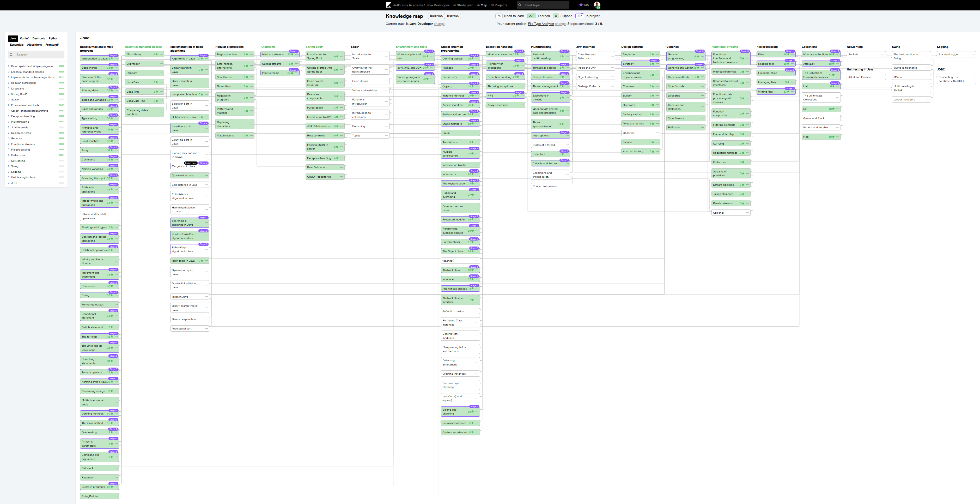980x504 pixels.
Task: Click the Learn next badge on Merge sort
Action: click(x=191, y=163)
